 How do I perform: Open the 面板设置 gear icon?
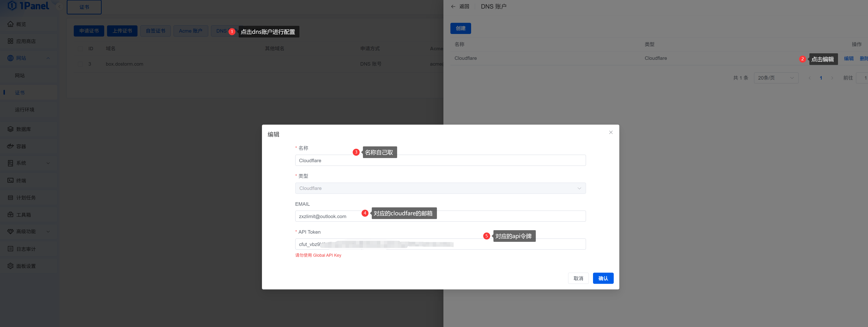pyautogui.click(x=10, y=266)
